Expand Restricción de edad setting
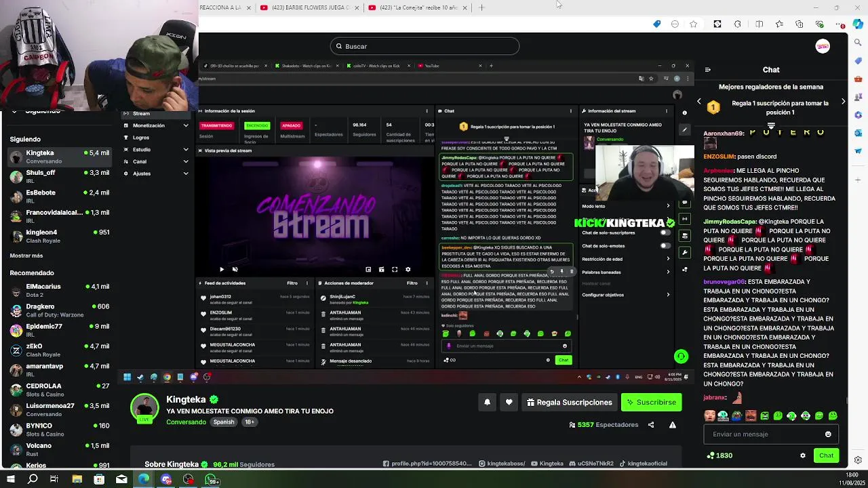This screenshot has height=488, width=868. 626,259
